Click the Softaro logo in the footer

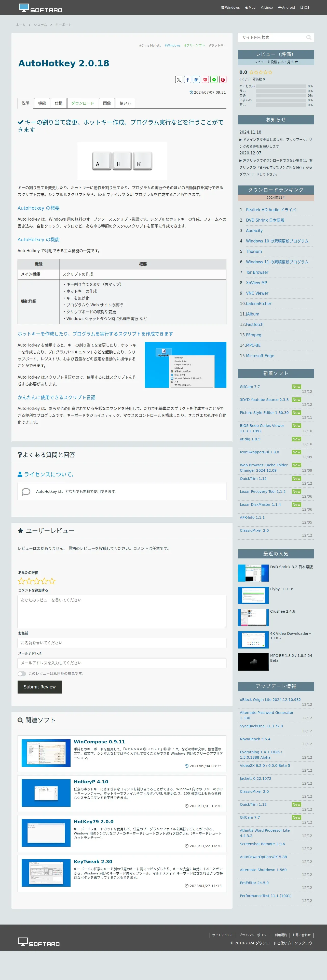39,942
